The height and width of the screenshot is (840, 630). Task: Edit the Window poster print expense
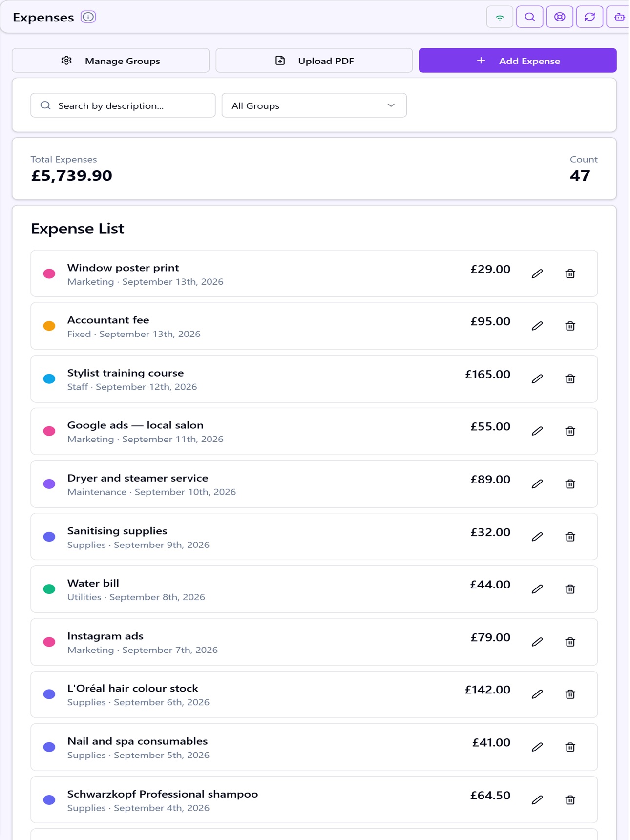click(x=537, y=273)
